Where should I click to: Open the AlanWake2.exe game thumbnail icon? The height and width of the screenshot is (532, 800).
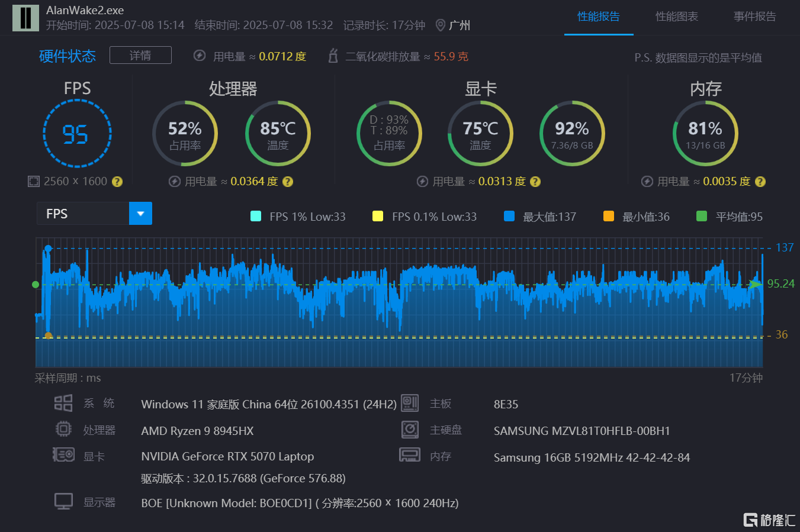[25, 18]
